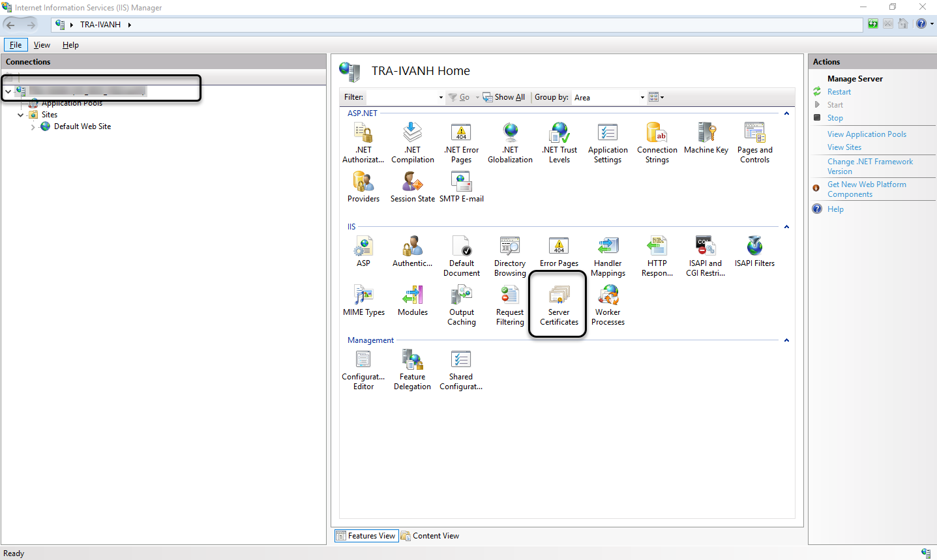Open Request Filtering feature
937x560 pixels.
pos(510,305)
